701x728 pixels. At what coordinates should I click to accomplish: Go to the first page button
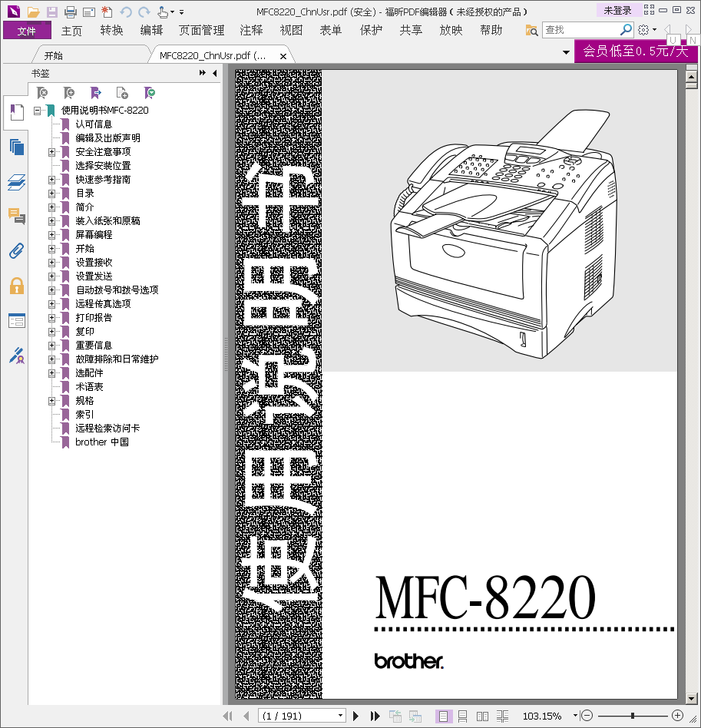click(x=227, y=716)
